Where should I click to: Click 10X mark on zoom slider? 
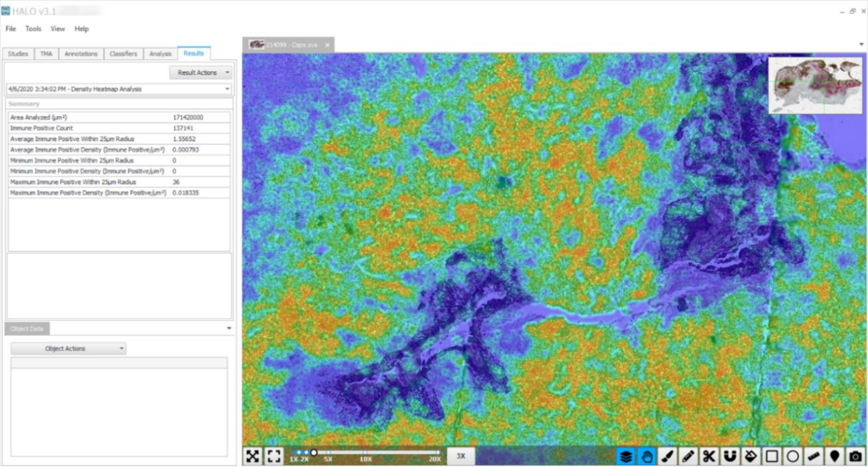[366, 453]
